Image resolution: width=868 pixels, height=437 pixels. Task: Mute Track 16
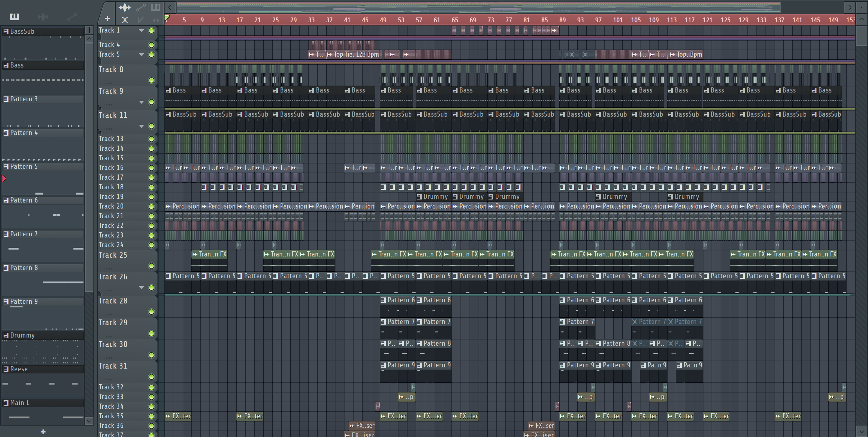152,168
